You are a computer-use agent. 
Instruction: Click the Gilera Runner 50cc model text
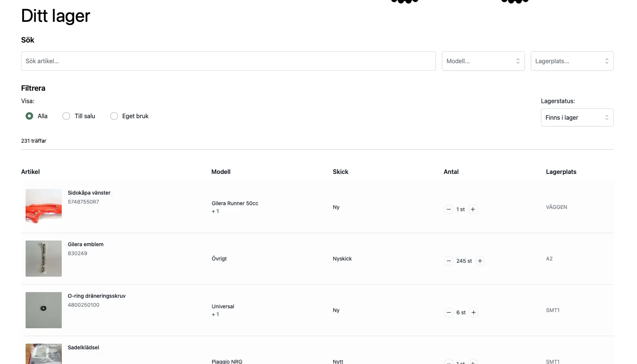(235, 203)
